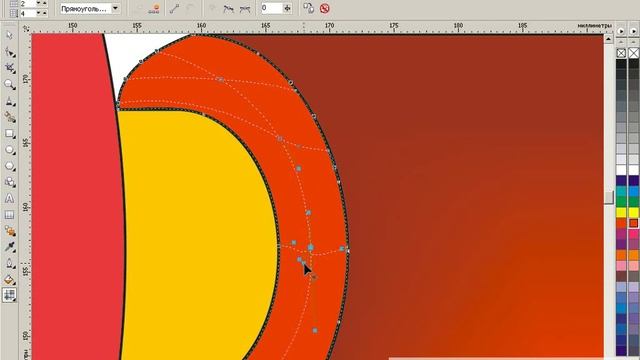This screenshot has height=360, width=640.
Task: Choose white swatch in right palette
Action: (633, 170)
